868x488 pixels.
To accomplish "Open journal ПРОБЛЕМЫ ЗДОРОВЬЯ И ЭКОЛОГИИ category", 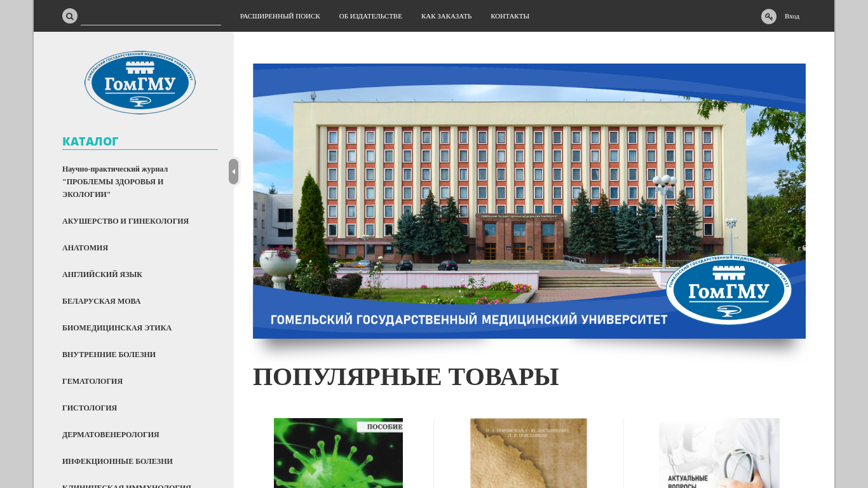I will coord(115,182).
